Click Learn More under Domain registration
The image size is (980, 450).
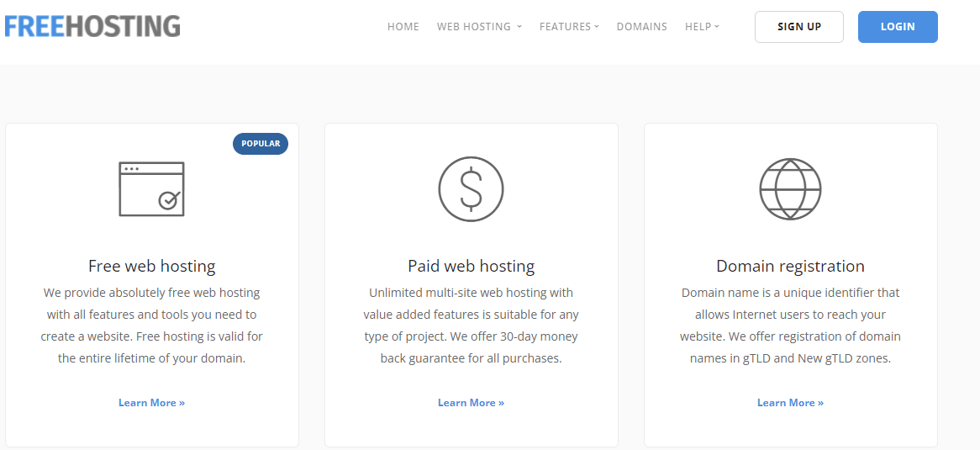(791, 402)
